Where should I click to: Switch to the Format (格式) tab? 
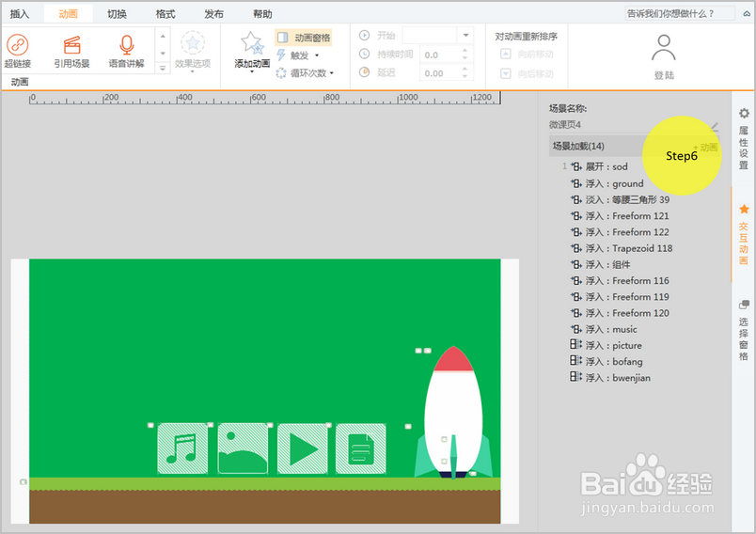coord(165,14)
